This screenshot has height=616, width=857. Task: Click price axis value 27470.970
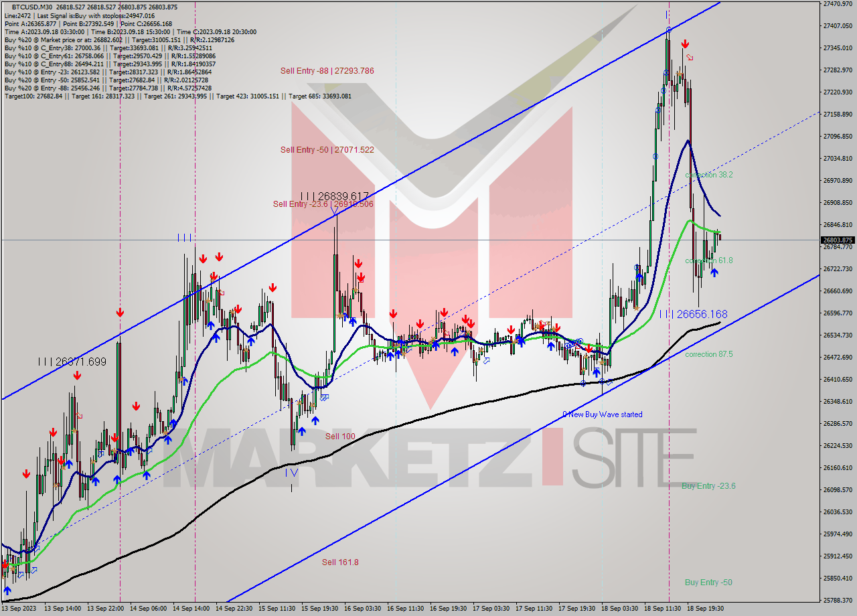click(x=837, y=3)
